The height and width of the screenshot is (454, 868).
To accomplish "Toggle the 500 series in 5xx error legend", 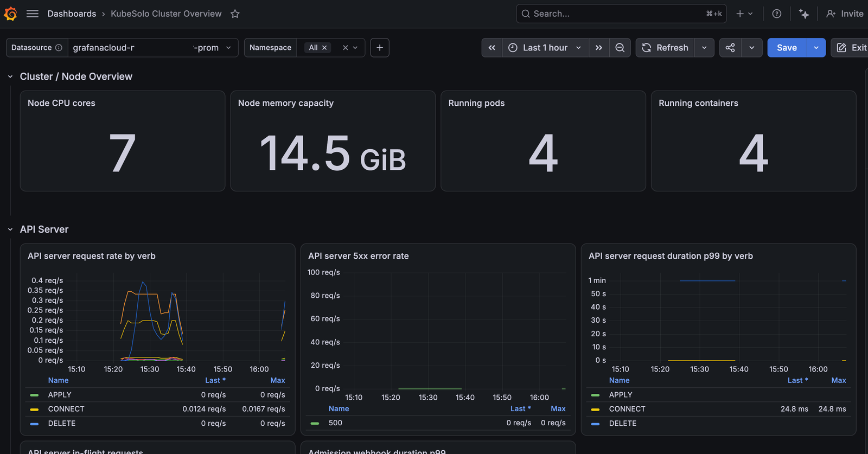I will pos(335,423).
